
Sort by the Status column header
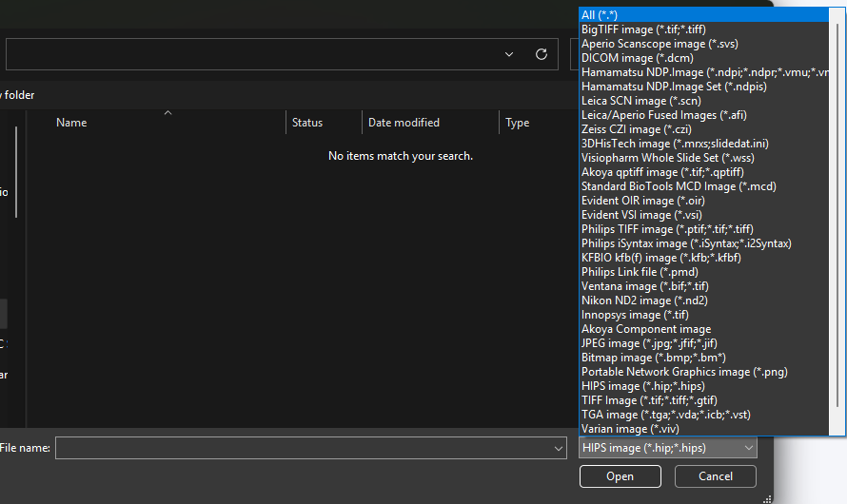(x=307, y=123)
